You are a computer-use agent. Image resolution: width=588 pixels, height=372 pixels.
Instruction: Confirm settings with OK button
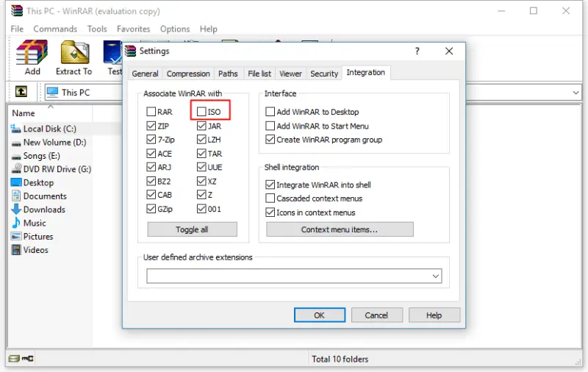320,315
